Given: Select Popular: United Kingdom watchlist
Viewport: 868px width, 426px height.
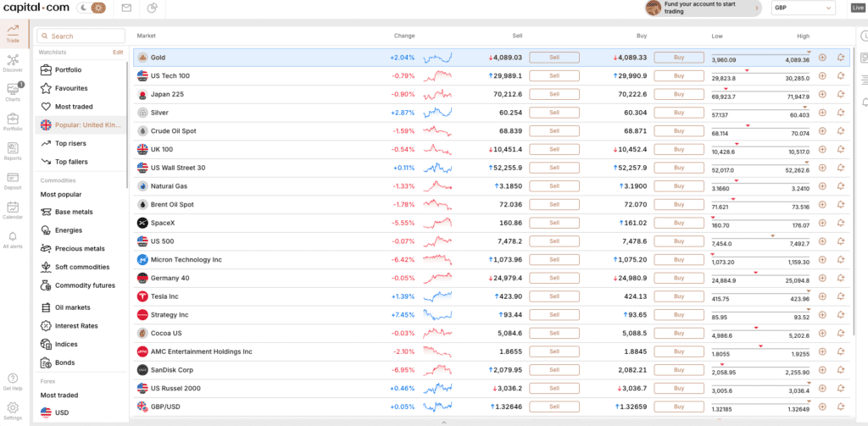Looking at the screenshot, I should (x=81, y=125).
